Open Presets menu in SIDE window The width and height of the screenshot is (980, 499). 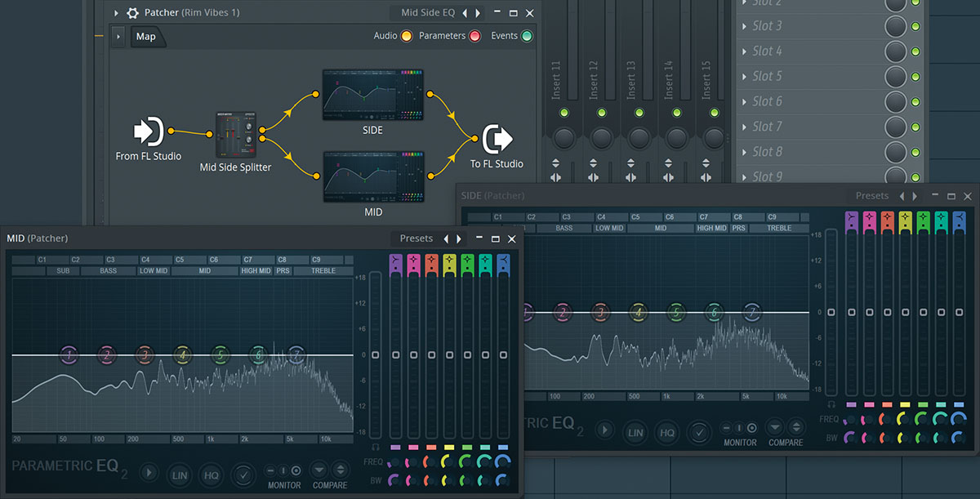click(x=872, y=196)
